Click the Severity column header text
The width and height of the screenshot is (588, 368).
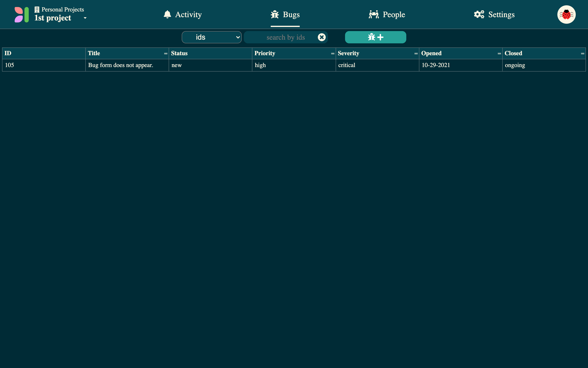(349, 53)
